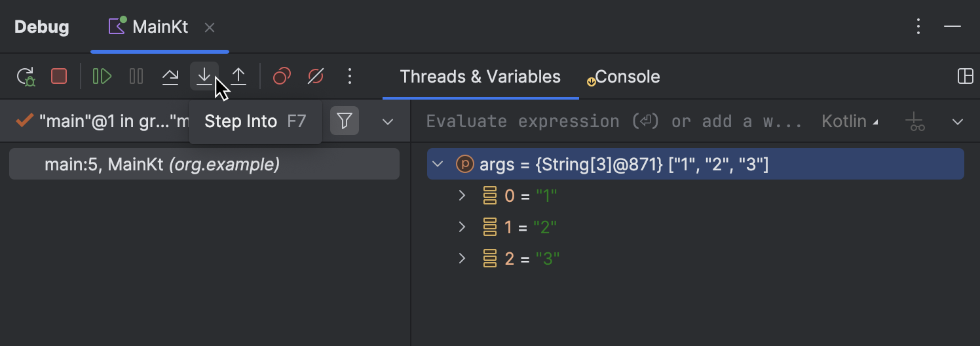
Task: Click the Step Out icon
Action: 238,77
